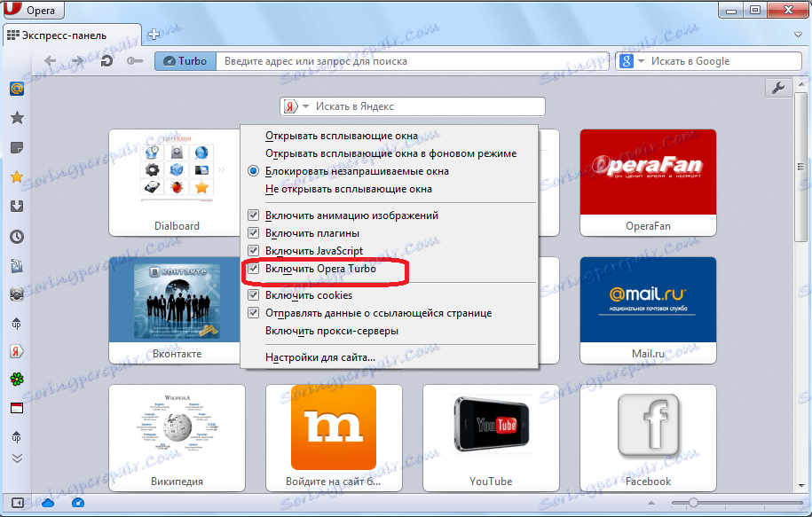The image size is (812, 517).
Task: Open the Yandex sidebar panel icon
Action: 17,351
